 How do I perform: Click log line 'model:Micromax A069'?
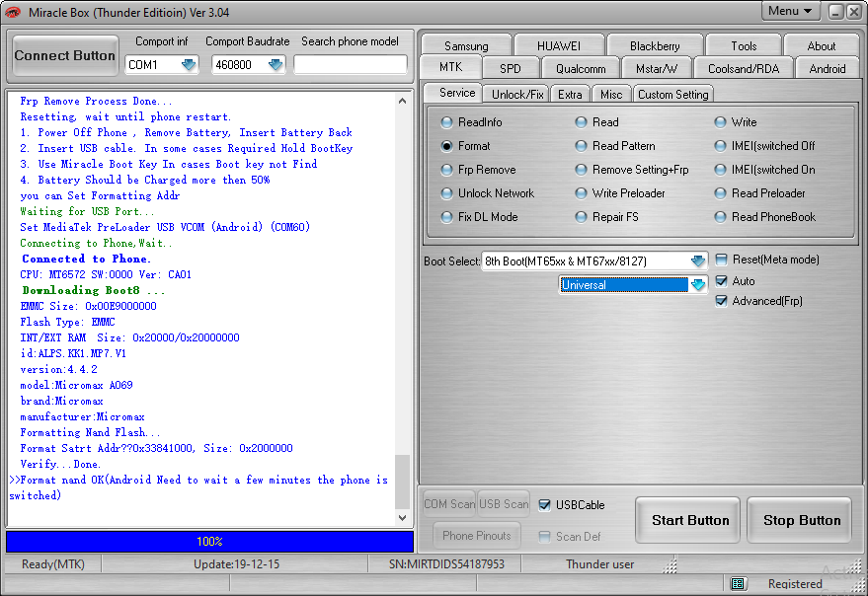[x=76, y=385]
